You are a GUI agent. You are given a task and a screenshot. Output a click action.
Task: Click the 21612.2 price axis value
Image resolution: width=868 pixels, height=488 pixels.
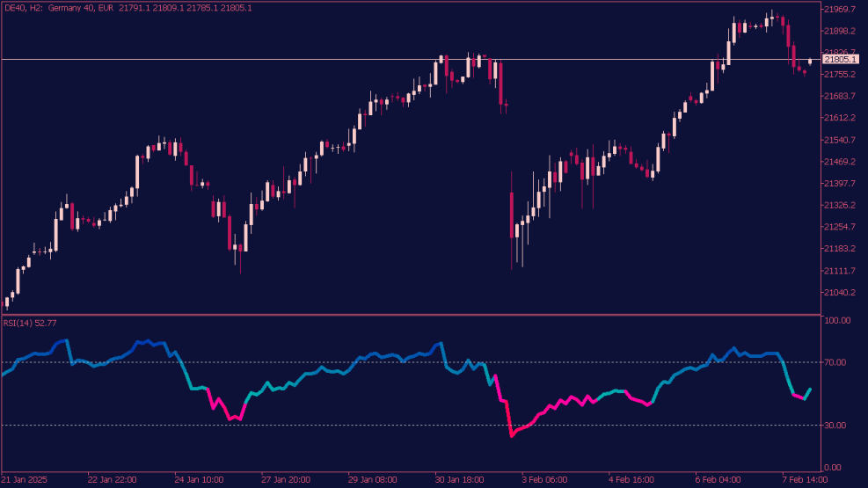(841, 118)
